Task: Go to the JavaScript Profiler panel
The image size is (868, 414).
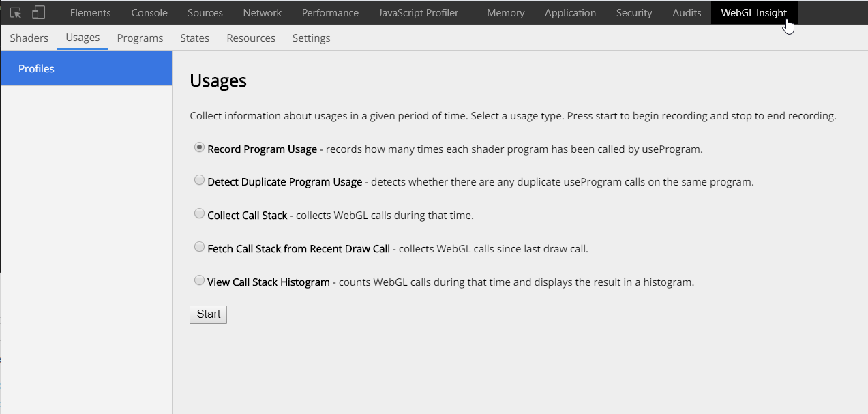Action: click(x=418, y=13)
